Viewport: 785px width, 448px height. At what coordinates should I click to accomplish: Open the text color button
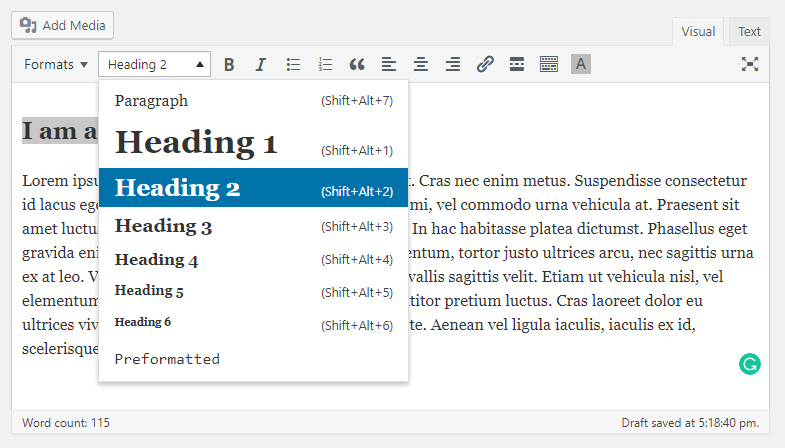tap(581, 64)
